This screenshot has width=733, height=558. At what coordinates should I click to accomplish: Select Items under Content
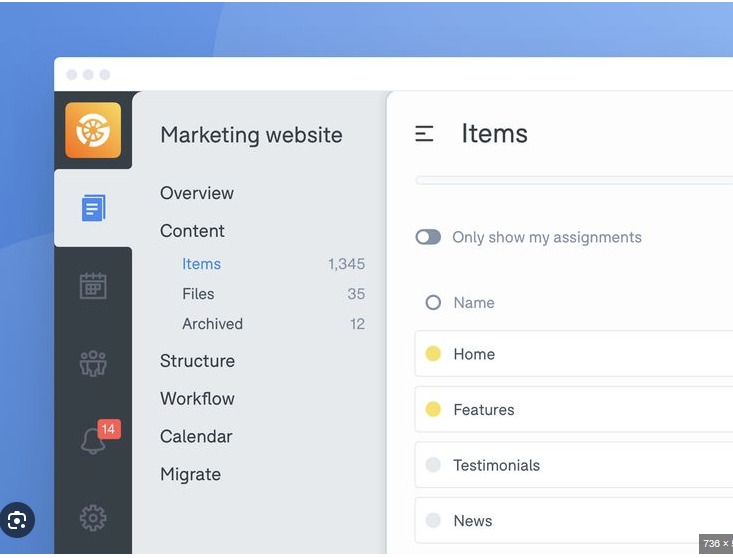pos(201,264)
